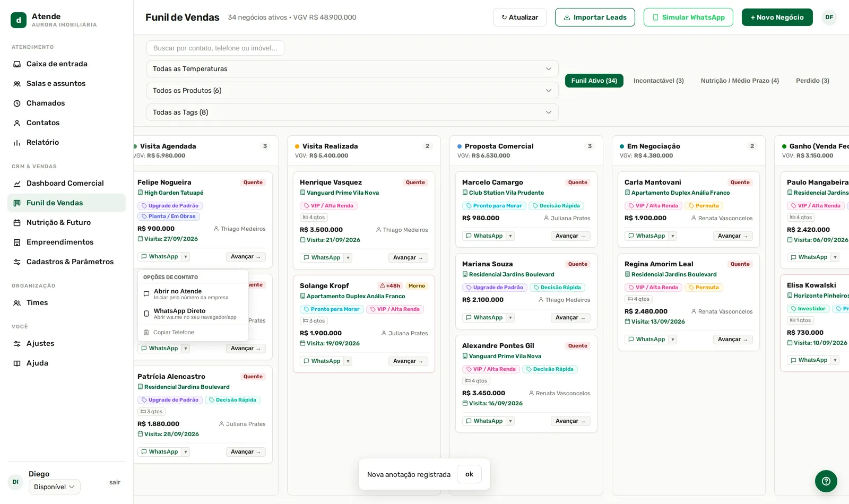The width and height of the screenshot is (849, 504).
Task: Expand WhatsApp options arrow on Solange Kropf card
Action: click(348, 361)
